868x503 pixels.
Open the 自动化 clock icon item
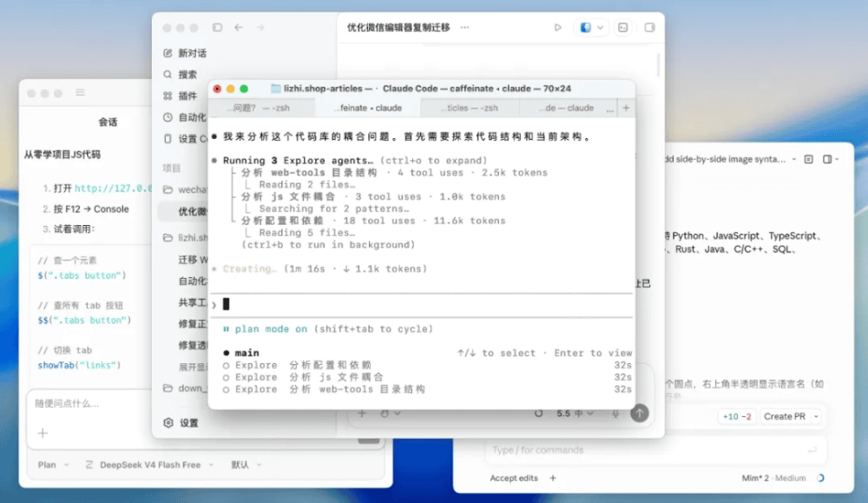[168, 117]
